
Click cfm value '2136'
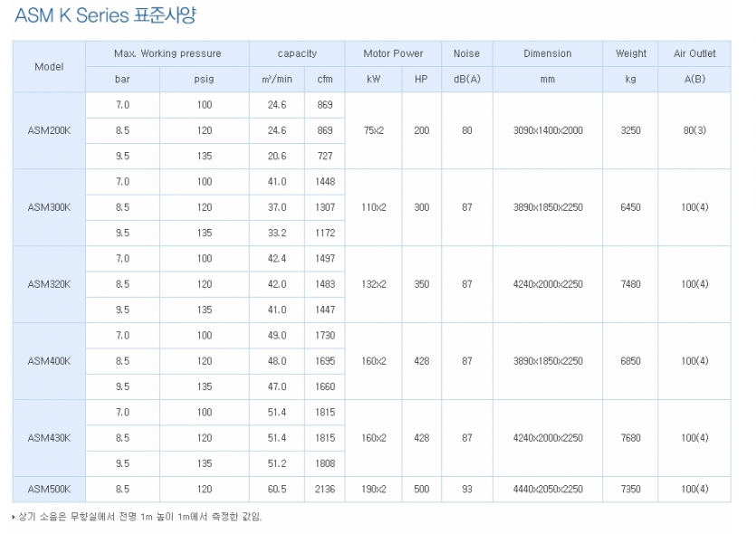pos(325,489)
